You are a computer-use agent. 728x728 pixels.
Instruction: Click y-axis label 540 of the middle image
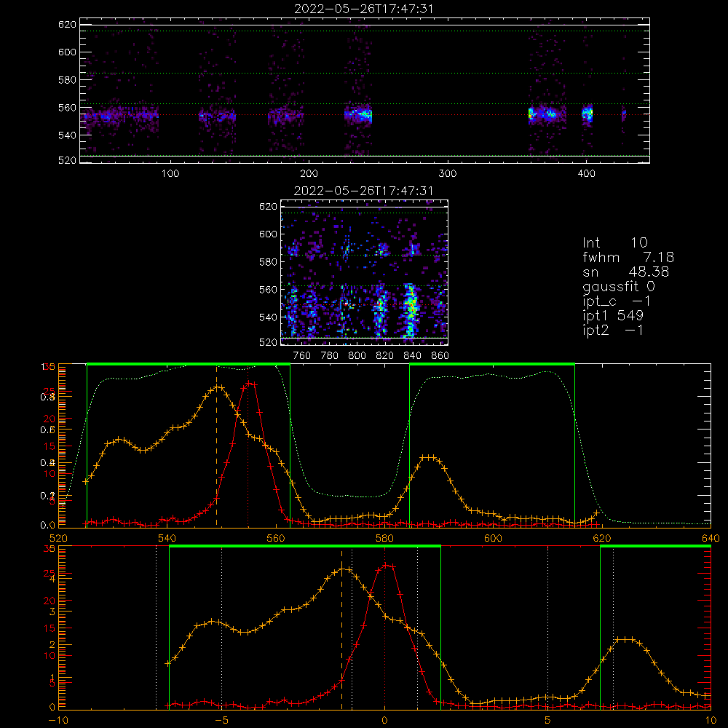pyautogui.click(x=269, y=317)
